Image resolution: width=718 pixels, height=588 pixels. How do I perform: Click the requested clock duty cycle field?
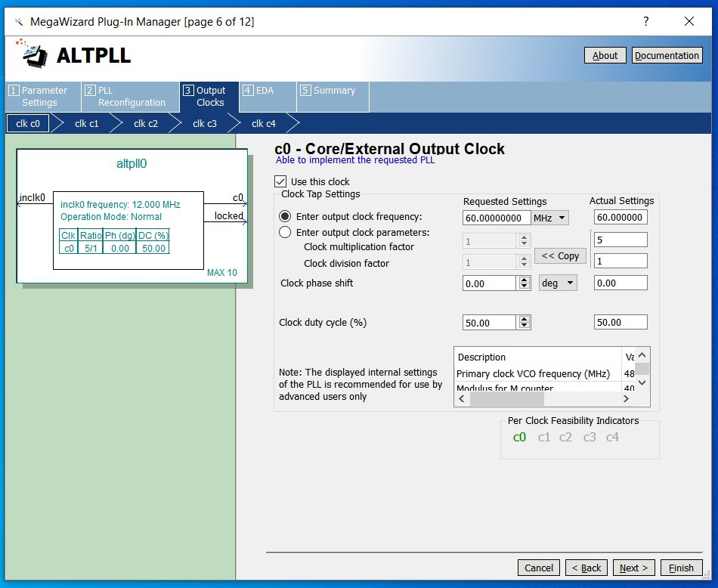[490, 323]
